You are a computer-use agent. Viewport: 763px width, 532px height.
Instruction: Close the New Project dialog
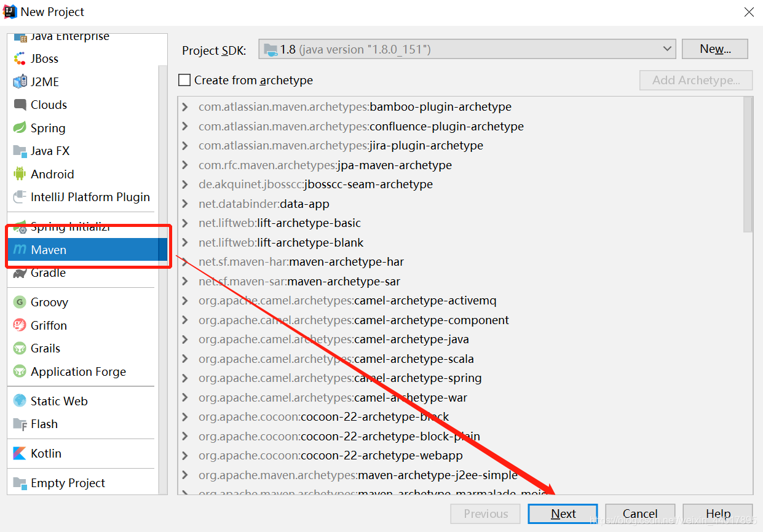pyautogui.click(x=749, y=12)
